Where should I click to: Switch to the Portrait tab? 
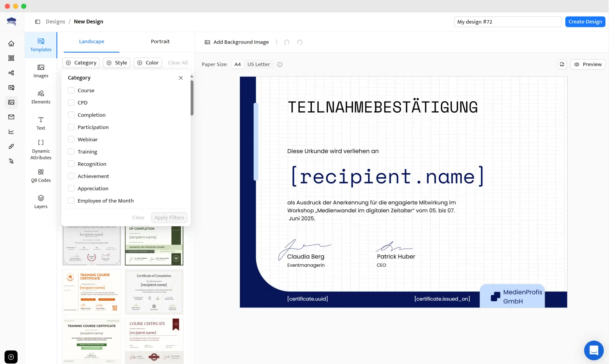[160, 41]
